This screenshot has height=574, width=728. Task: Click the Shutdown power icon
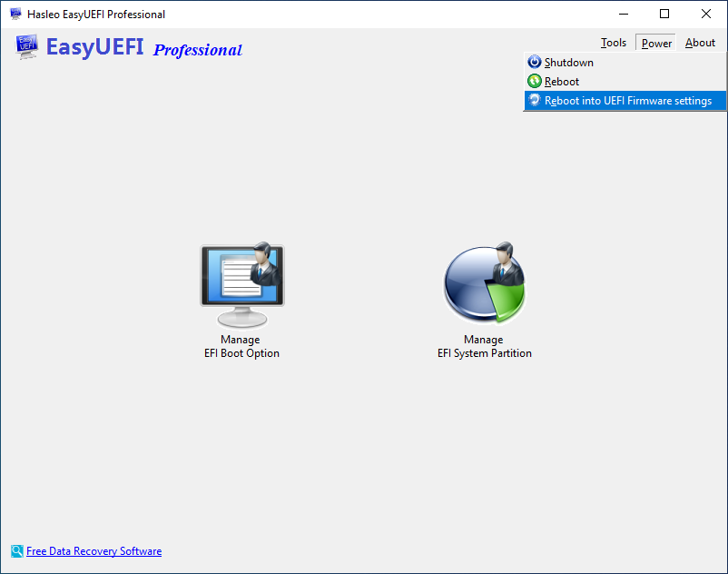(x=535, y=62)
